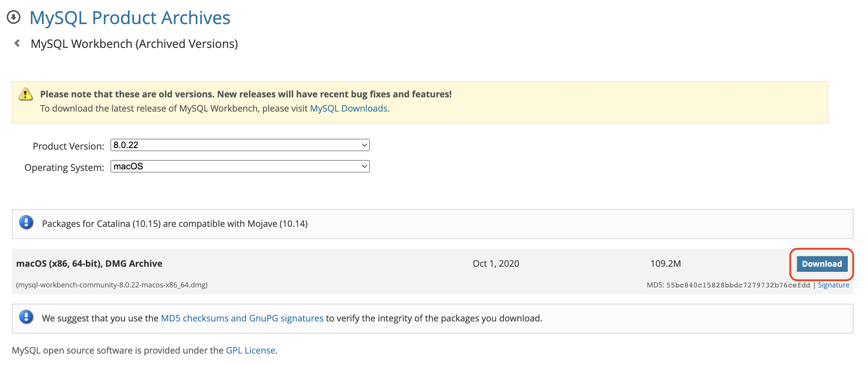
Task: Click the Product Version dropdown arrow
Action: tap(364, 145)
